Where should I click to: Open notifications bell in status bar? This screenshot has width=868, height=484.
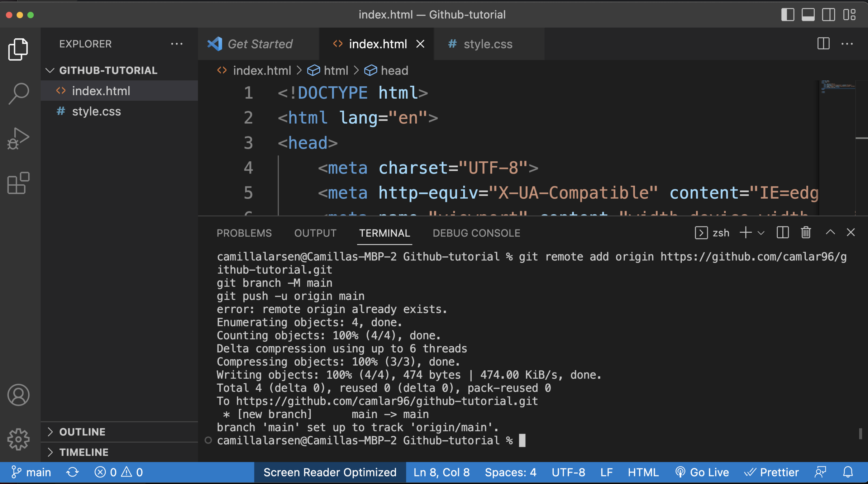[848, 472]
